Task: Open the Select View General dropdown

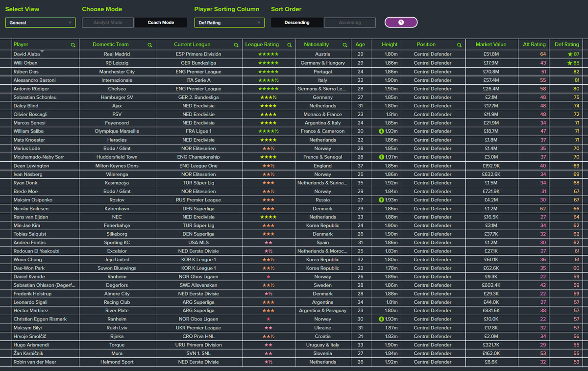Action: (x=40, y=23)
